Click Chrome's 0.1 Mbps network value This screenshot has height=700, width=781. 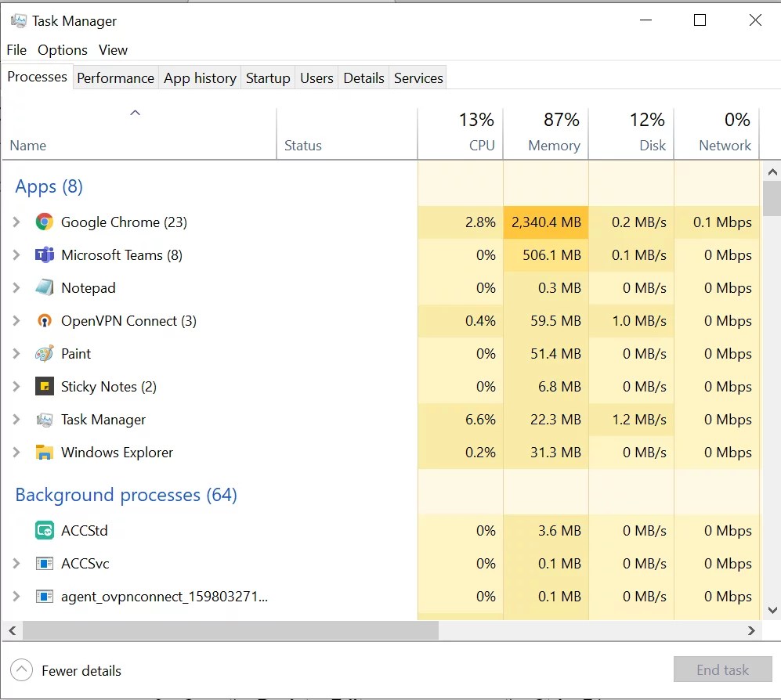pyautogui.click(x=717, y=222)
